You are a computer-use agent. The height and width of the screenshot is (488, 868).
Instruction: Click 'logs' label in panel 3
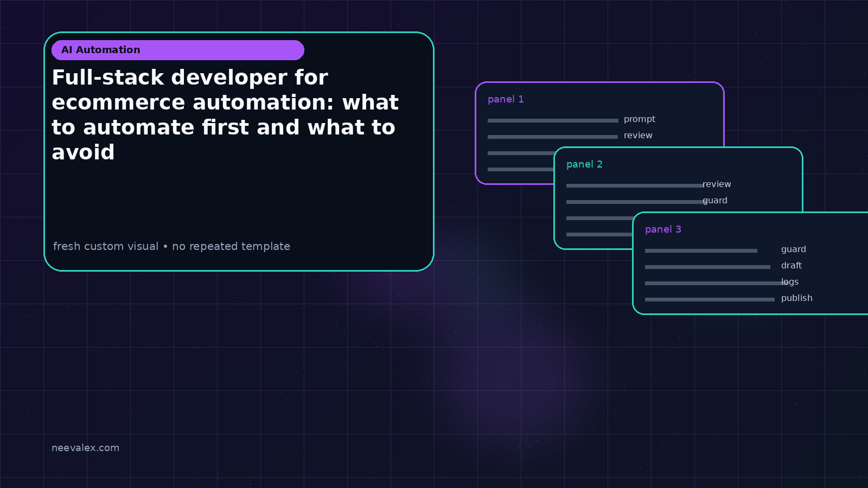tap(790, 282)
